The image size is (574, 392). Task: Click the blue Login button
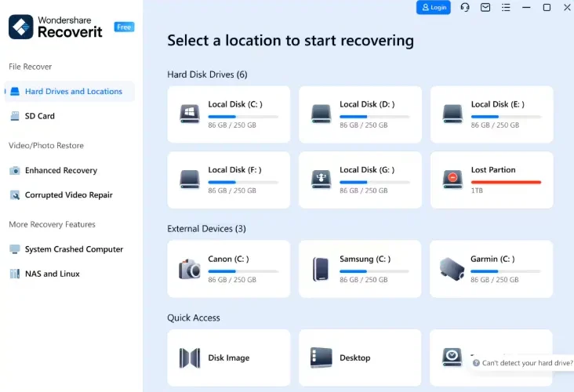coord(434,7)
